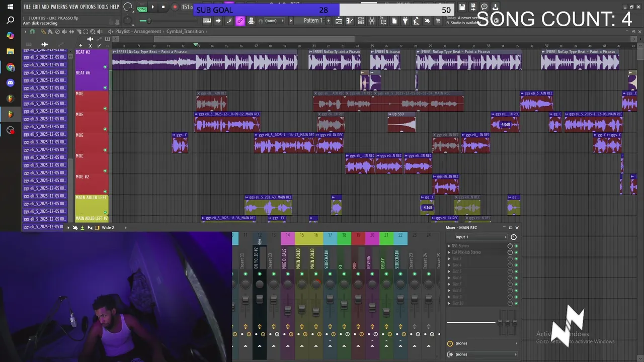The height and width of the screenshot is (362, 644).
Task: Open the Pattern 1 selector
Action: [313, 21]
